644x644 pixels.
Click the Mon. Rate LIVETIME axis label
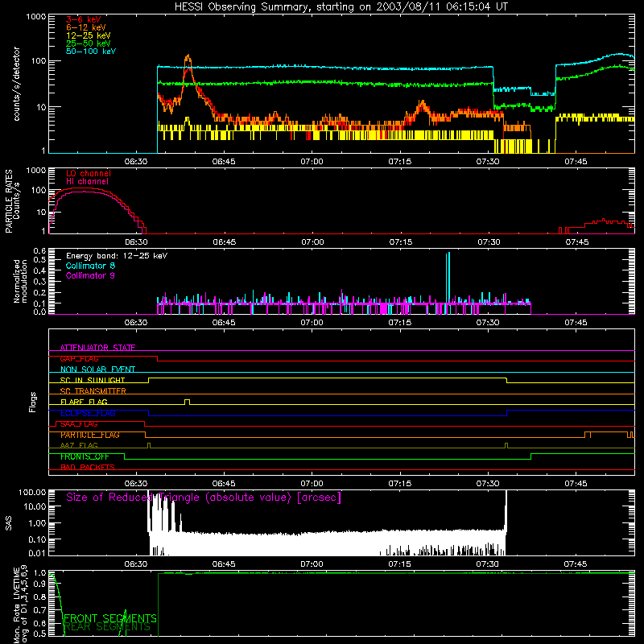click(x=21, y=604)
